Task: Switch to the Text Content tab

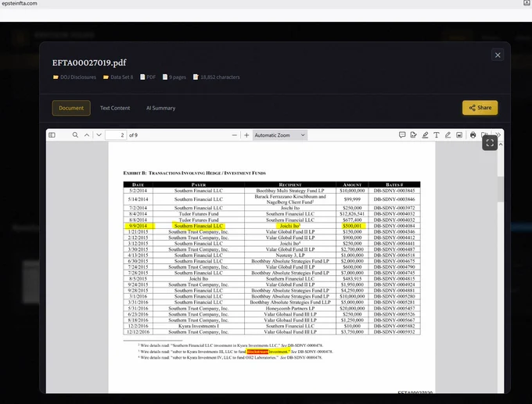Action: [115, 108]
